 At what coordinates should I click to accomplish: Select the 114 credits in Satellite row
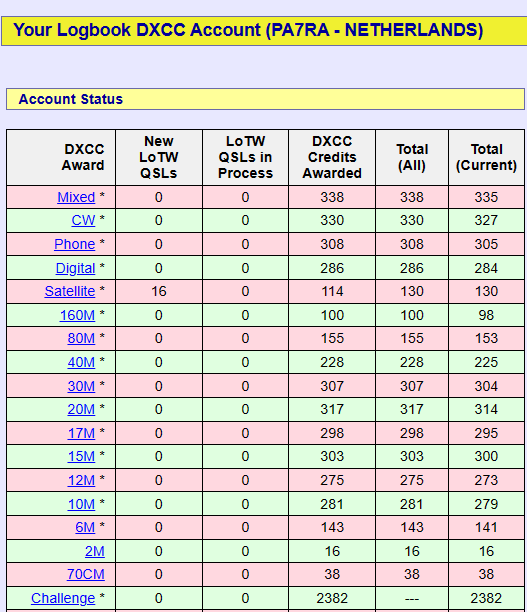[332, 291]
